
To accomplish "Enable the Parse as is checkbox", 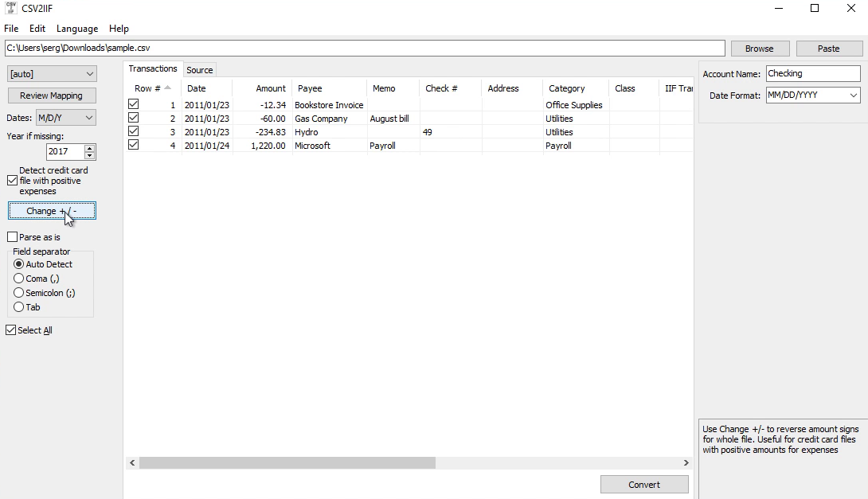I will (12, 237).
